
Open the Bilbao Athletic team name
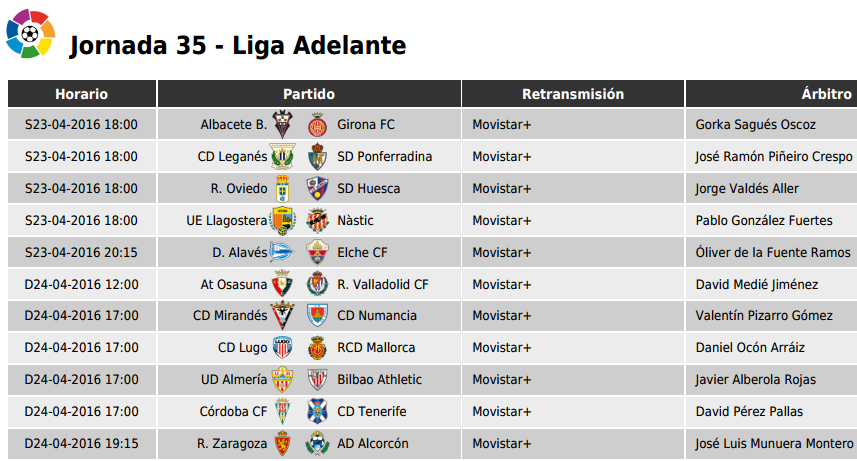(x=379, y=380)
